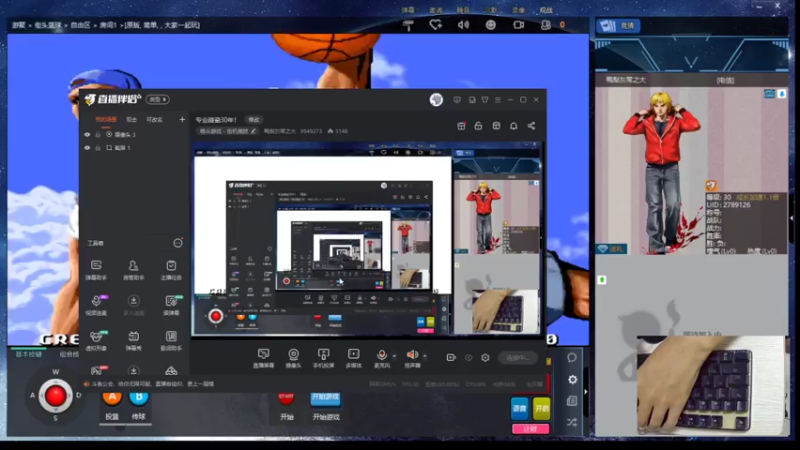
Task: Click the 修改 button beside stream title
Action: (254, 119)
